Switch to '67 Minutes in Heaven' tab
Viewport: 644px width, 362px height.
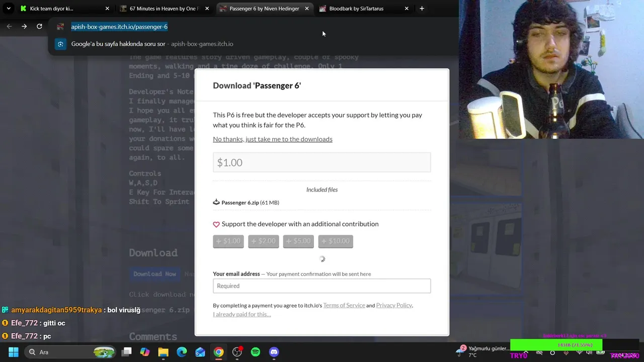point(165,9)
